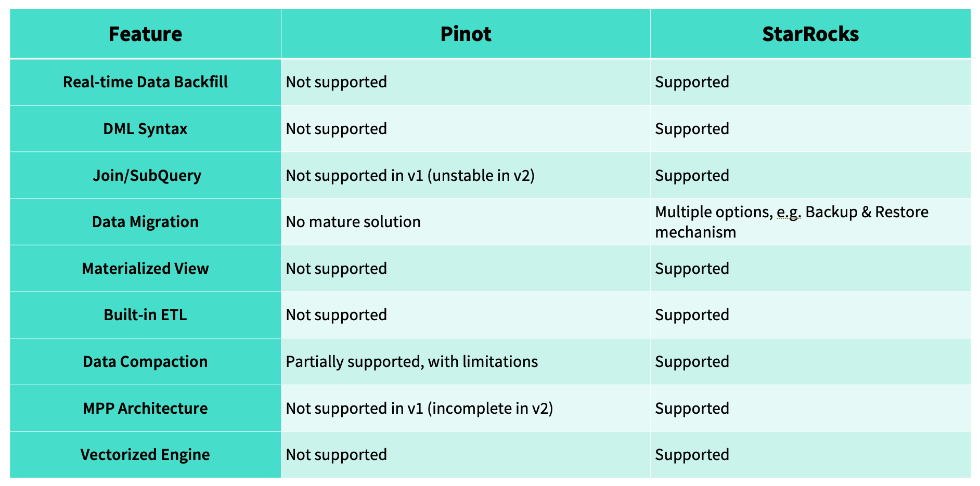Select the Data Migration row label

[x=145, y=222]
